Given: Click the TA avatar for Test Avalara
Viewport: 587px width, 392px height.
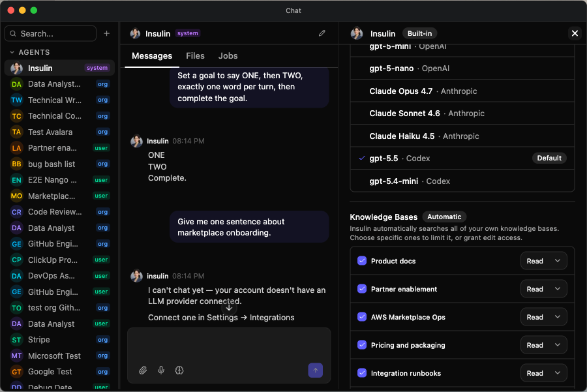Looking at the screenshot, I should (16, 132).
